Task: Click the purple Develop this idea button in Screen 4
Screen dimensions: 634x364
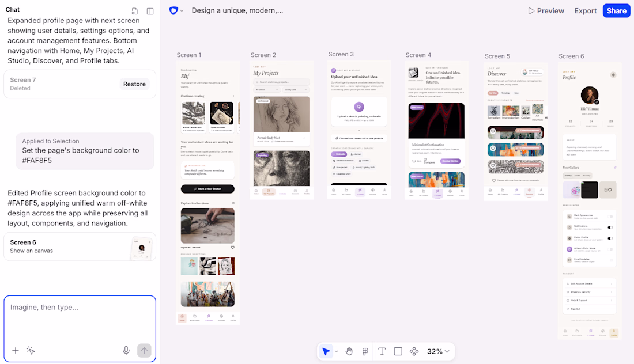Action: 450,161
